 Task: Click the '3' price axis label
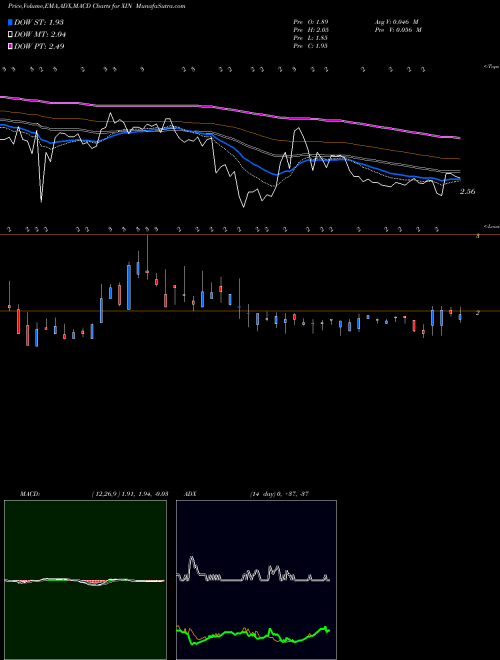coord(477,236)
